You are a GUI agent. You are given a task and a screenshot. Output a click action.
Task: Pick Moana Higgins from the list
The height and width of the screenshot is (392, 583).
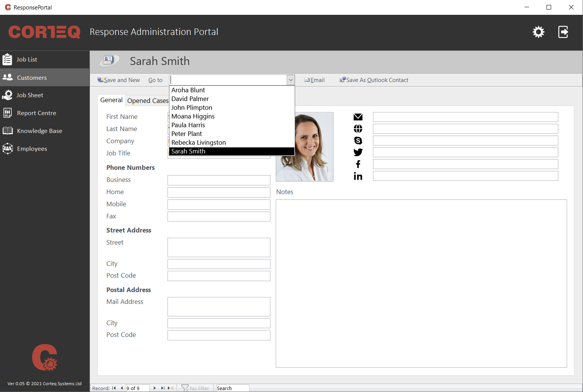click(232, 116)
